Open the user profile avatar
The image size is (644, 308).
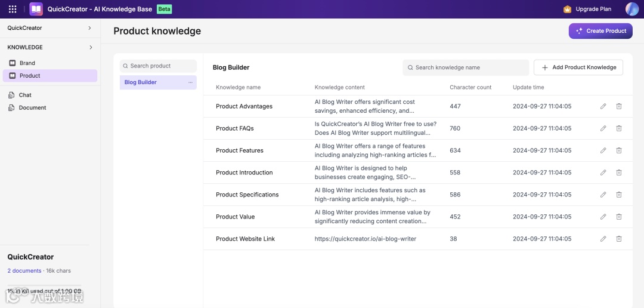pos(631,9)
